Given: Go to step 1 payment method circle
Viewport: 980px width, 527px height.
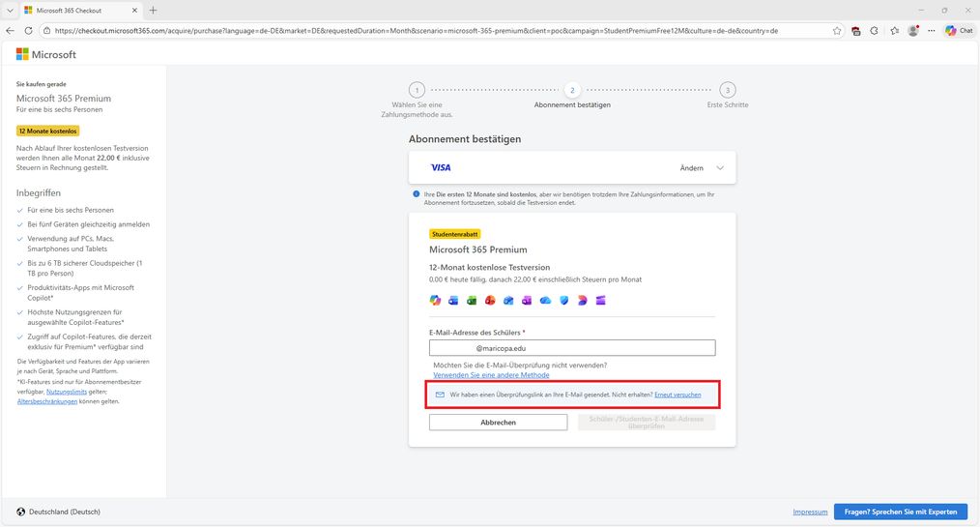Looking at the screenshot, I should click(417, 90).
